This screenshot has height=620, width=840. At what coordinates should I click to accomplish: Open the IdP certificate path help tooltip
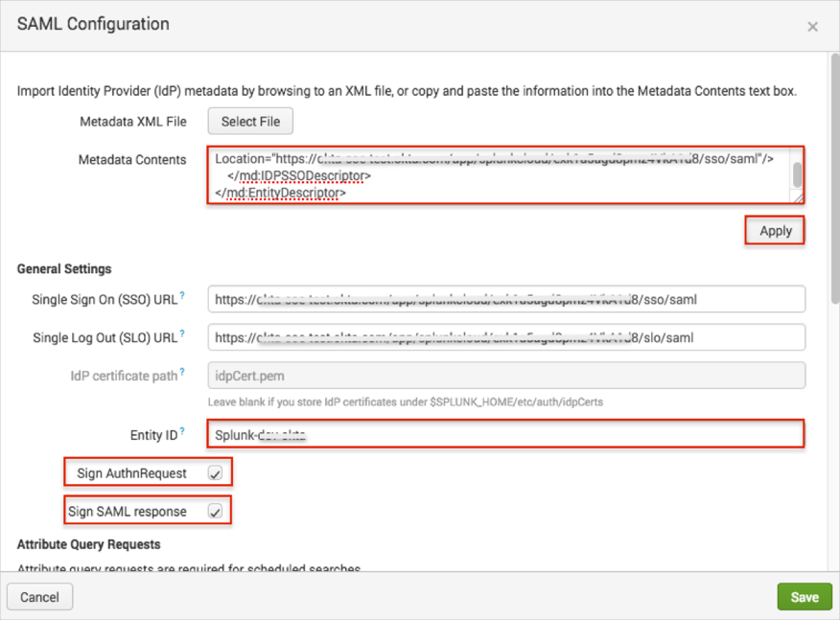182,373
